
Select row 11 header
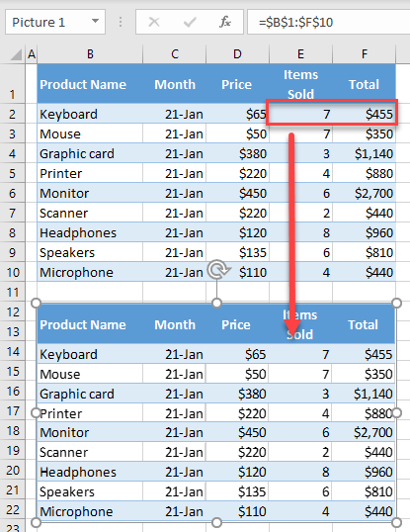point(13,292)
